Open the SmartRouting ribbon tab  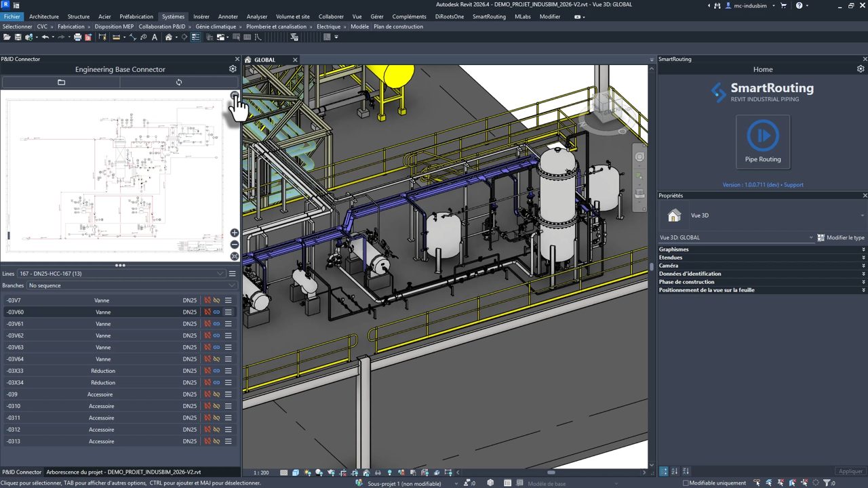[x=489, y=16]
